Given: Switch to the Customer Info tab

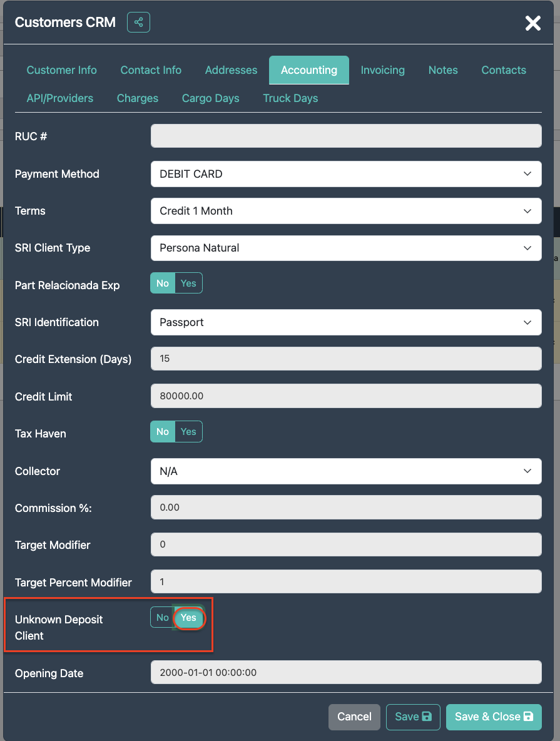Looking at the screenshot, I should click(x=61, y=70).
